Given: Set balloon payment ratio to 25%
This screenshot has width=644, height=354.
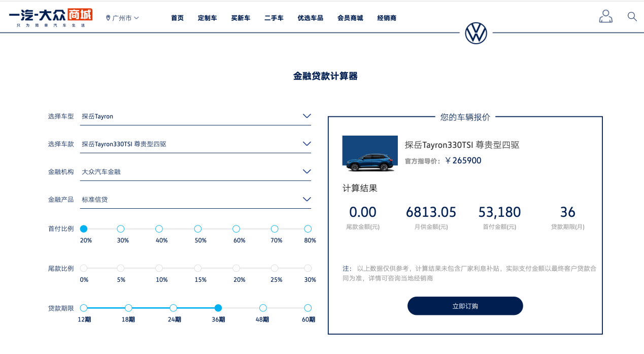Looking at the screenshot, I should click(x=275, y=268).
